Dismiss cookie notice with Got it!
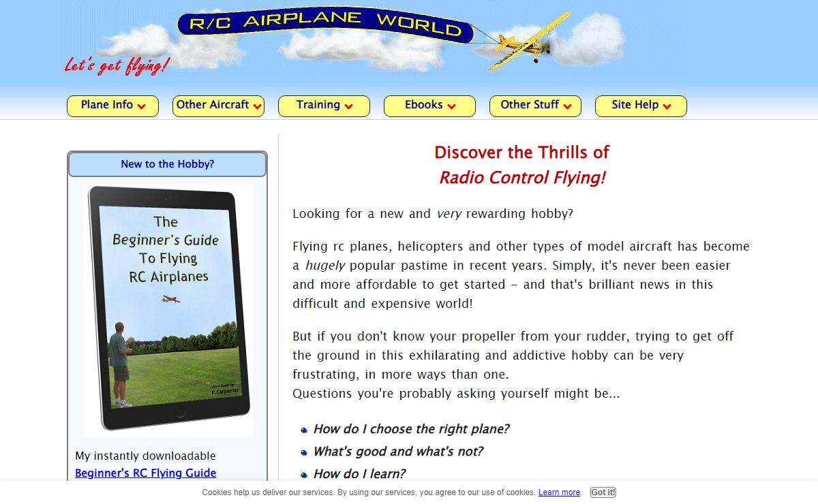The width and height of the screenshot is (818, 504). [x=603, y=492]
